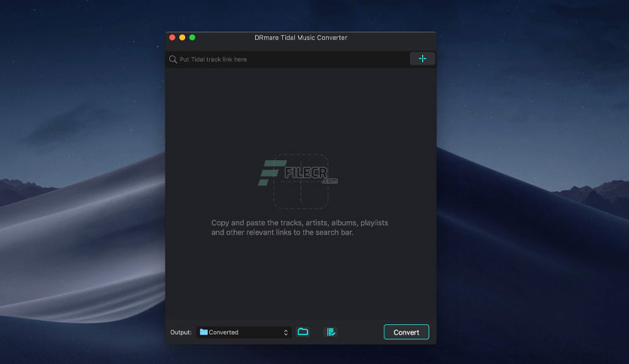Open the converted list history icon
Viewport: 629px width, 364px height.
click(x=330, y=332)
